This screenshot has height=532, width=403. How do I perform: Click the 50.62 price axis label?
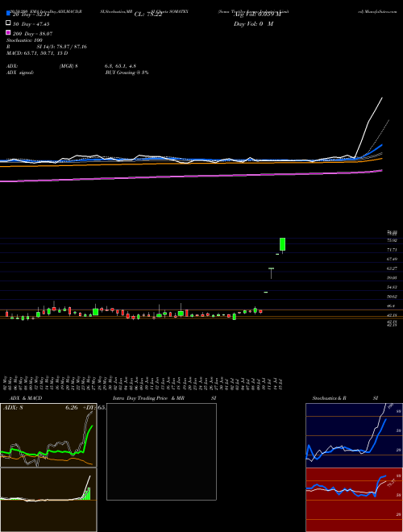coord(392,297)
